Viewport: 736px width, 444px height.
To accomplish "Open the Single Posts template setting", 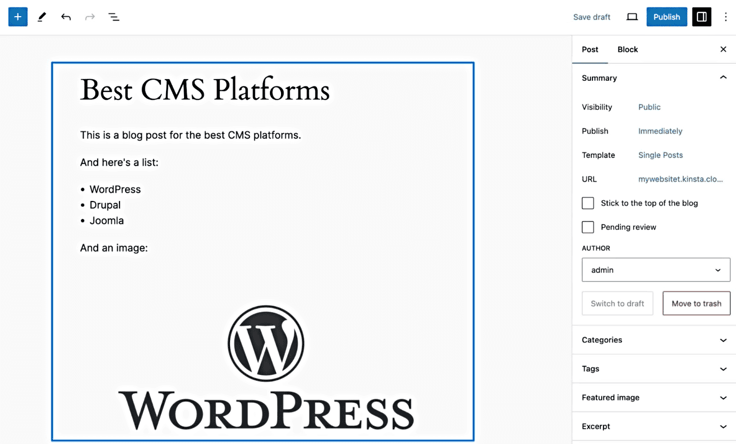I will click(660, 155).
